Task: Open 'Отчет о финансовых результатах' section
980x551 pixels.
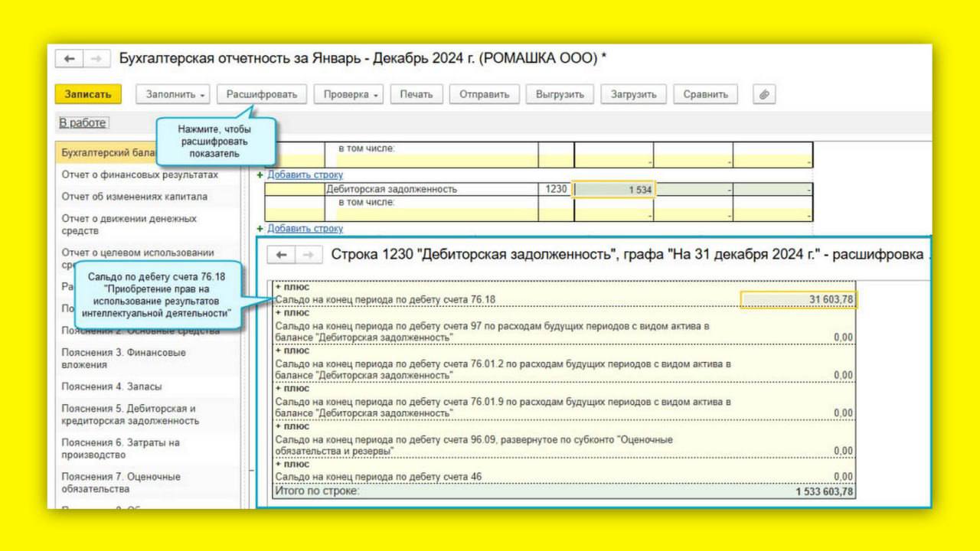Action: click(139, 174)
